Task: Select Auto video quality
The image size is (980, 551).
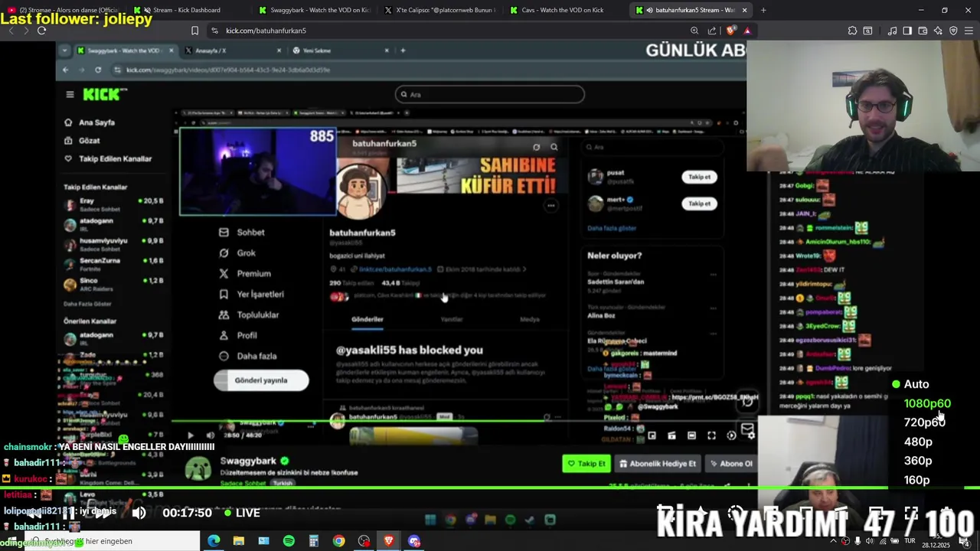Action: (x=916, y=384)
